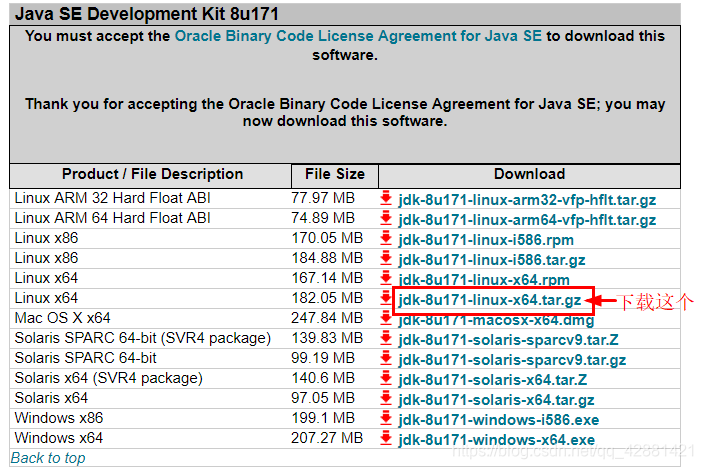The width and height of the screenshot is (703, 469).
Task: Click the 97.05 MB file size
Action: point(323,398)
